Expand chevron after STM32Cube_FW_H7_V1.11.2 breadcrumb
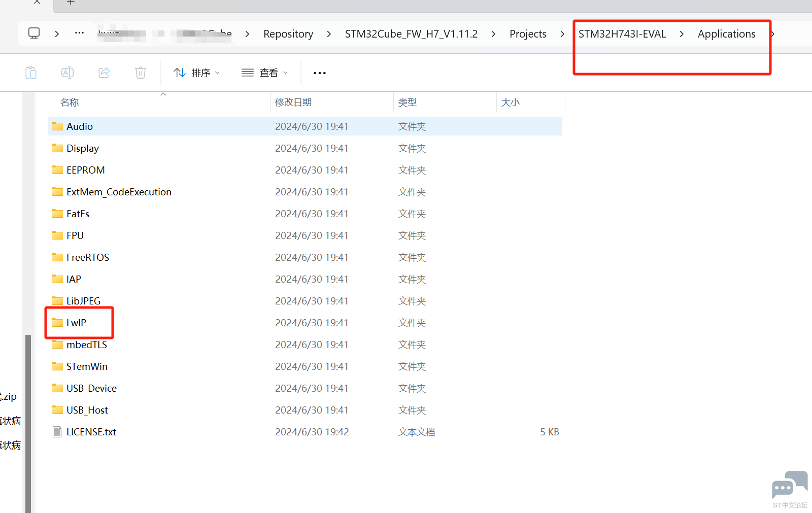The height and width of the screenshot is (513, 812). (493, 33)
